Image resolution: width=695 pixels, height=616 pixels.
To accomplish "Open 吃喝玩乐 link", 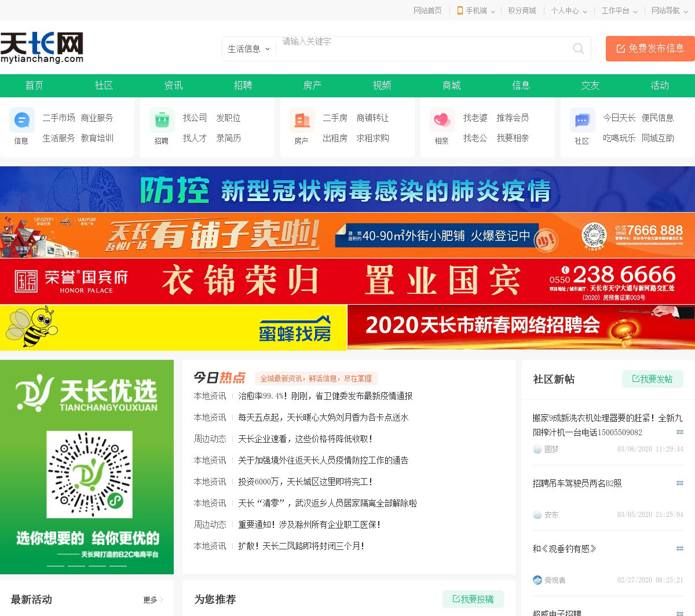I will (619, 138).
